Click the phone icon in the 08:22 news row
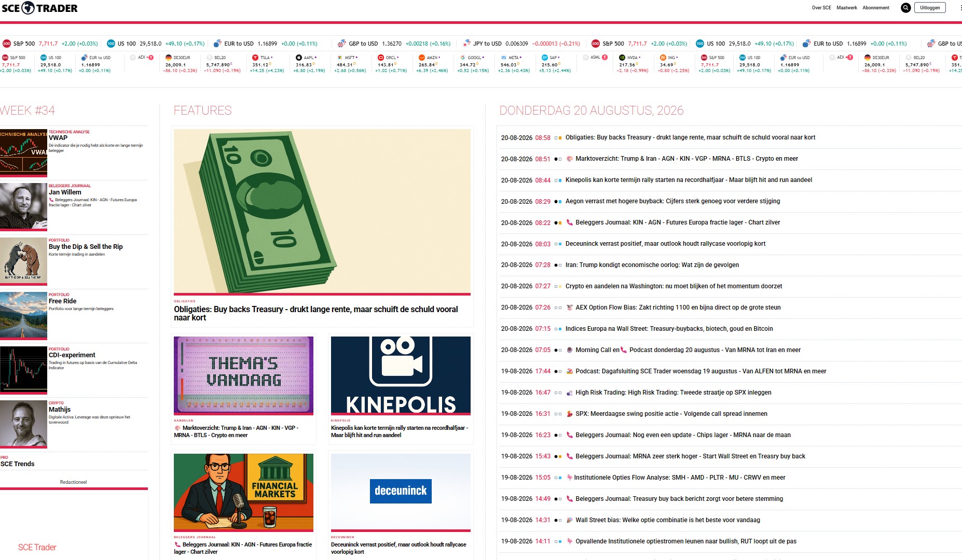This screenshot has height=560, width=962. (569, 222)
